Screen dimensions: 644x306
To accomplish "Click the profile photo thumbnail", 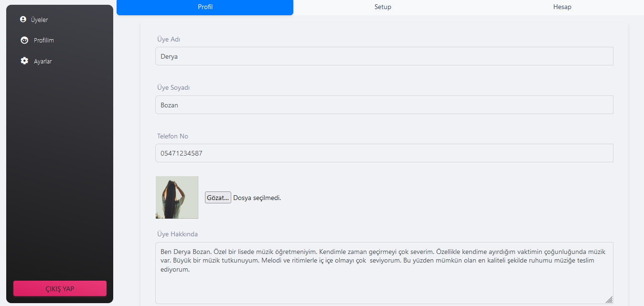I will coord(177,197).
